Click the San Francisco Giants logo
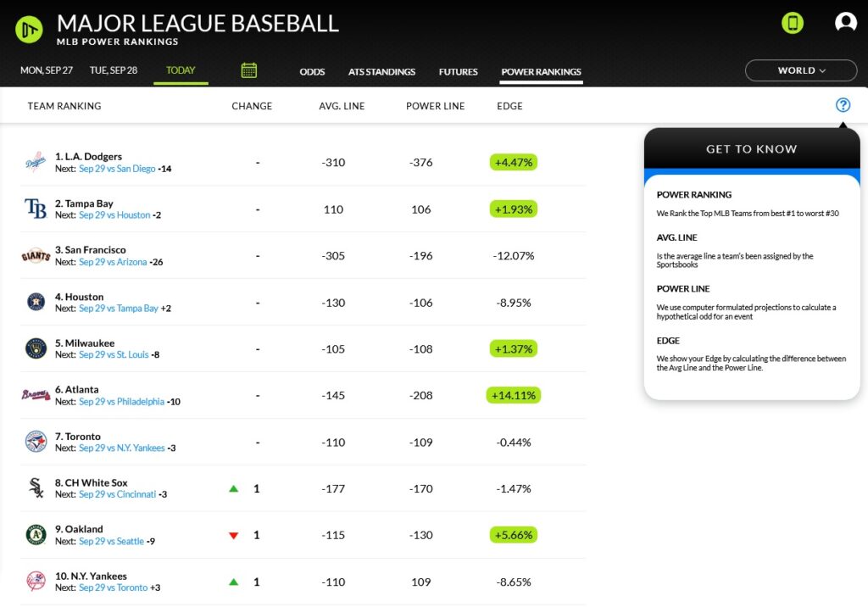The height and width of the screenshot is (607, 868). tap(36, 255)
